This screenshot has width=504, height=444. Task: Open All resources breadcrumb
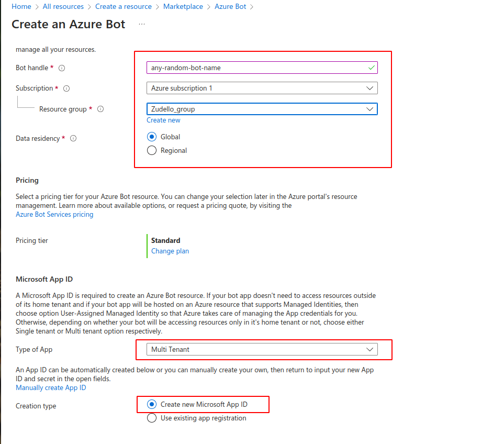pyautogui.click(x=63, y=7)
